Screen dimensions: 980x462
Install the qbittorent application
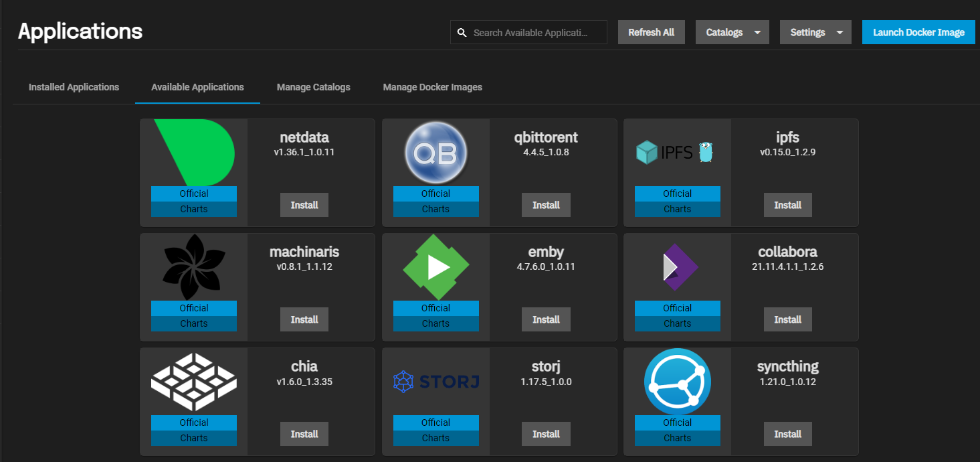tap(546, 205)
